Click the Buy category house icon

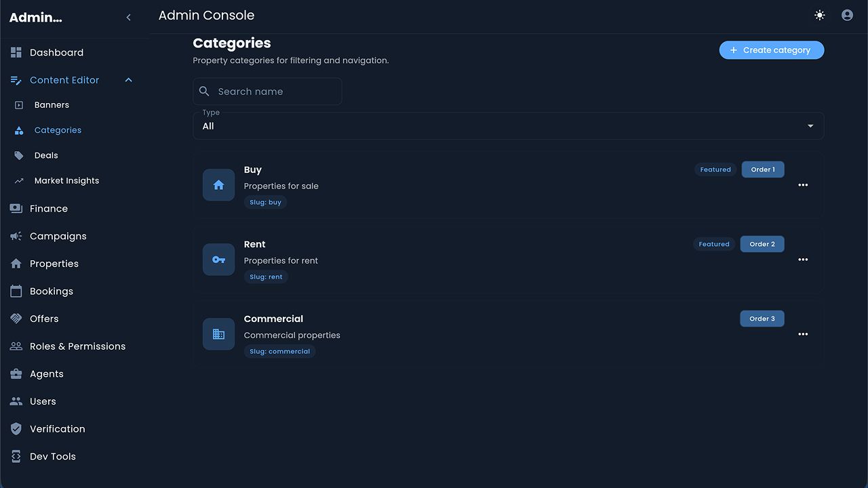coord(218,185)
